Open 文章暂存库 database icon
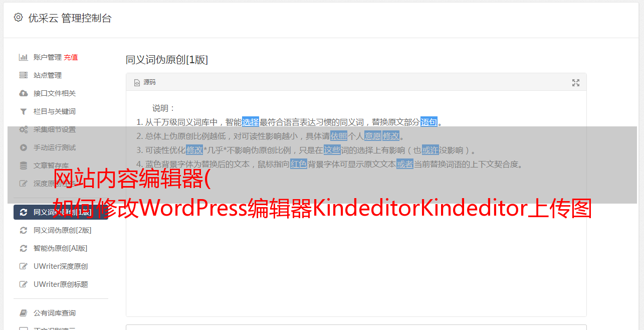Screen dimensions: 644x330 click(x=23, y=166)
